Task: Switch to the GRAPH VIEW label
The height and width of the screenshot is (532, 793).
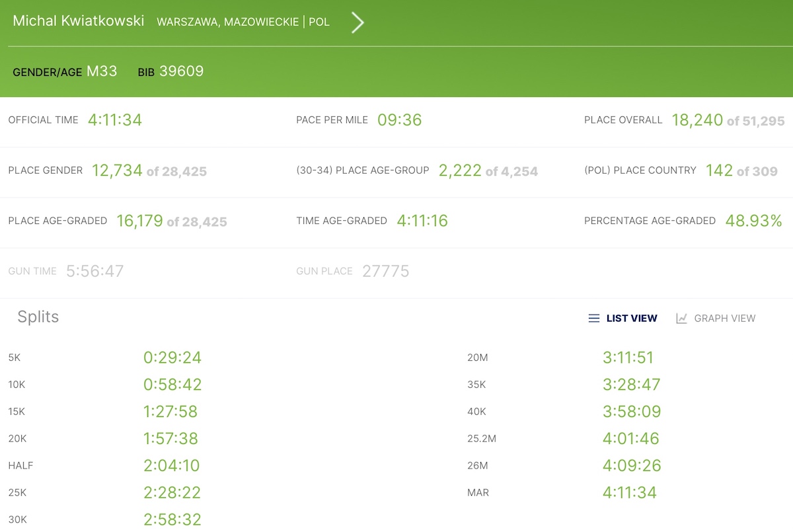Action: click(x=724, y=319)
